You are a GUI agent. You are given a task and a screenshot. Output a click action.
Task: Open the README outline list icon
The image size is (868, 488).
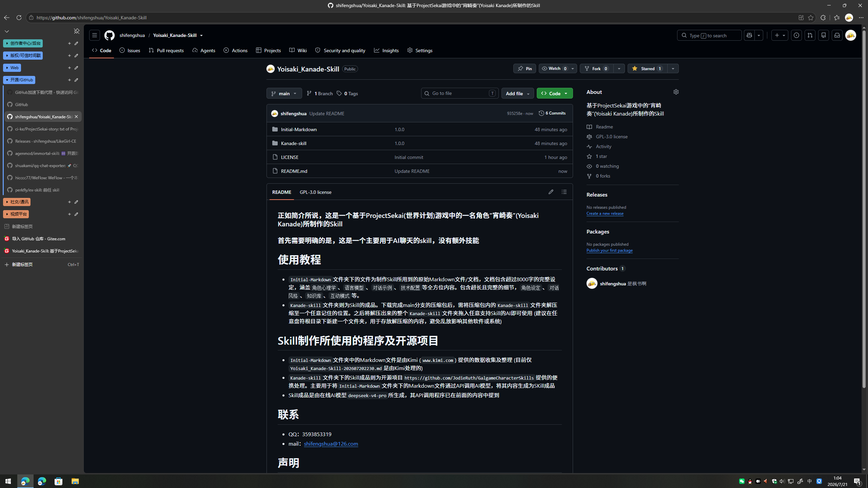tap(564, 192)
